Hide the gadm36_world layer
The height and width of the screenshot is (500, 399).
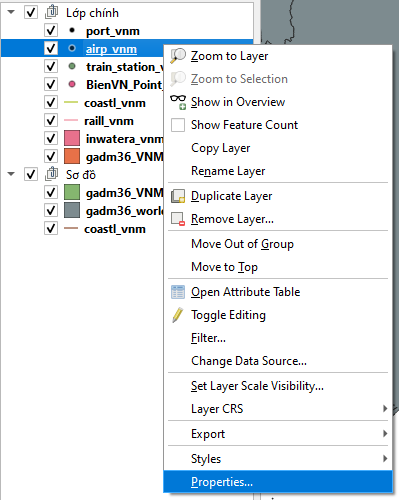pyautogui.click(x=51, y=210)
